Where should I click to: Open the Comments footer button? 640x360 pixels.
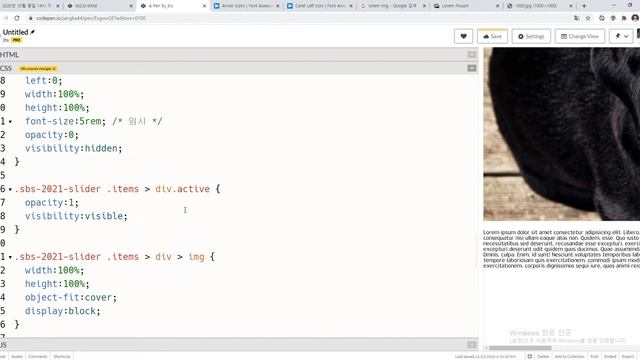pos(38,356)
